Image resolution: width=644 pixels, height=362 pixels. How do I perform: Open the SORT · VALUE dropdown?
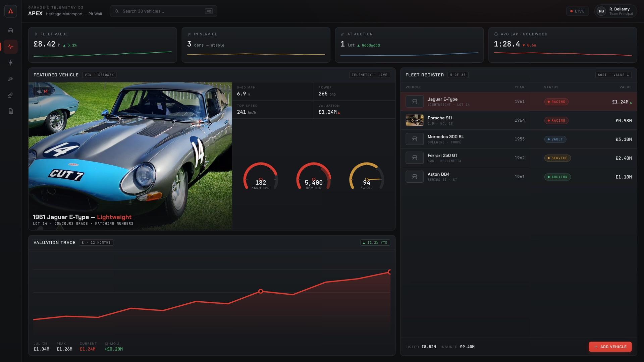613,75
